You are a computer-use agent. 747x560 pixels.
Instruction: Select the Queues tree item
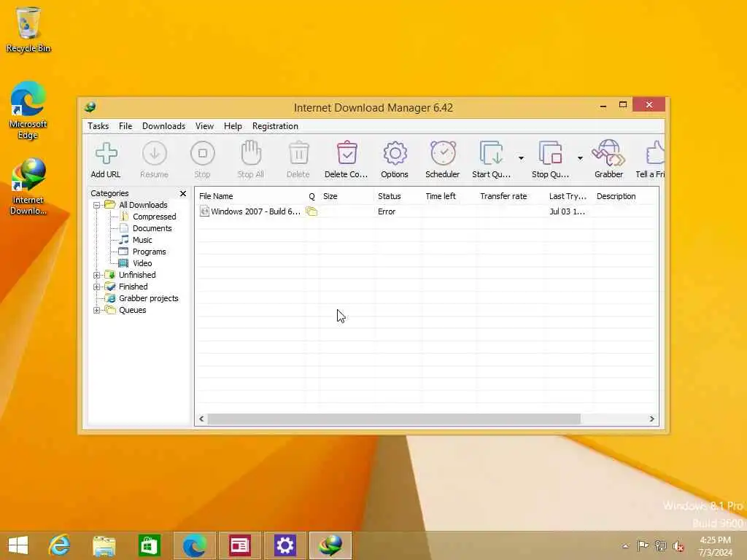click(133, 310)
